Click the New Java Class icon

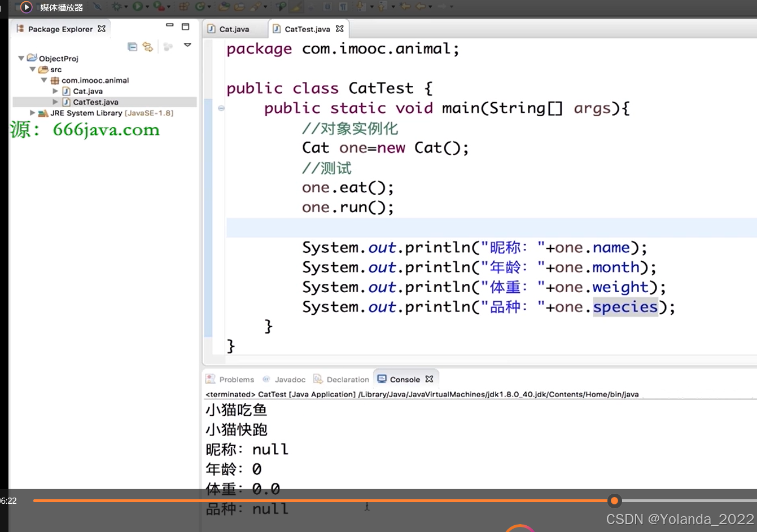[200, 7]
